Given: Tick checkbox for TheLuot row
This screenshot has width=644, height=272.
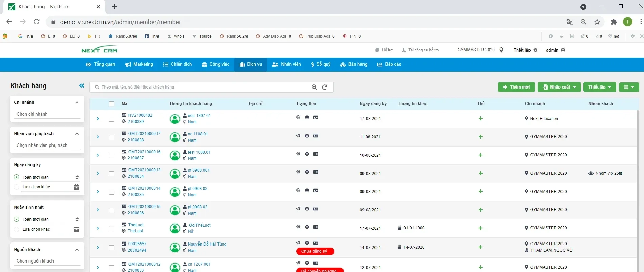Looking at the screenshot, I should tap(112, 228).
